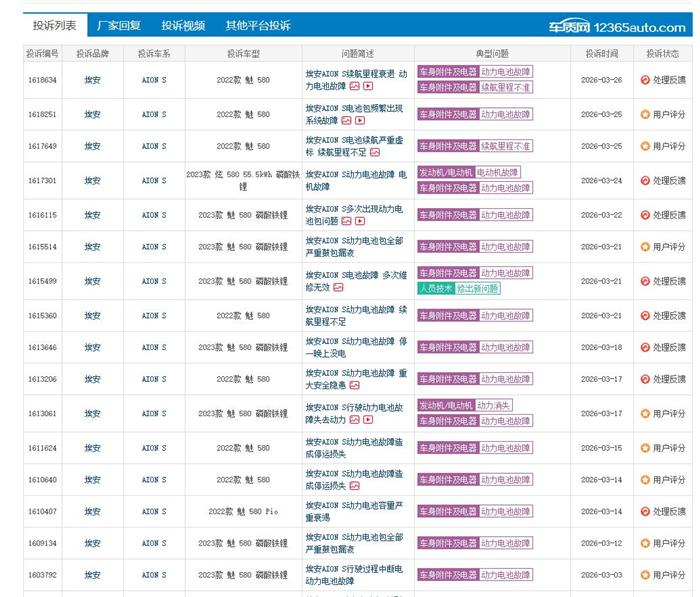Open the video icon for complaint 1618251
Screen dimensions: 700x597
point(360,120)
